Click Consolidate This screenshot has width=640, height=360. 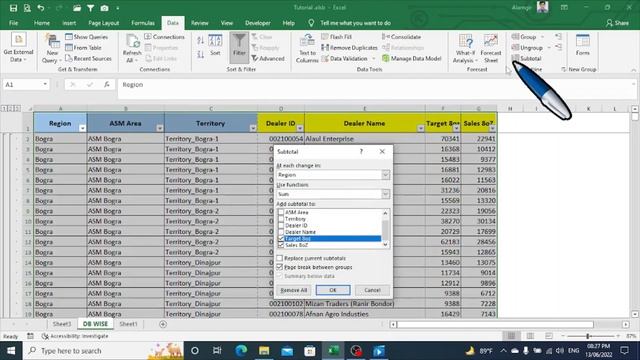[402, 37]
